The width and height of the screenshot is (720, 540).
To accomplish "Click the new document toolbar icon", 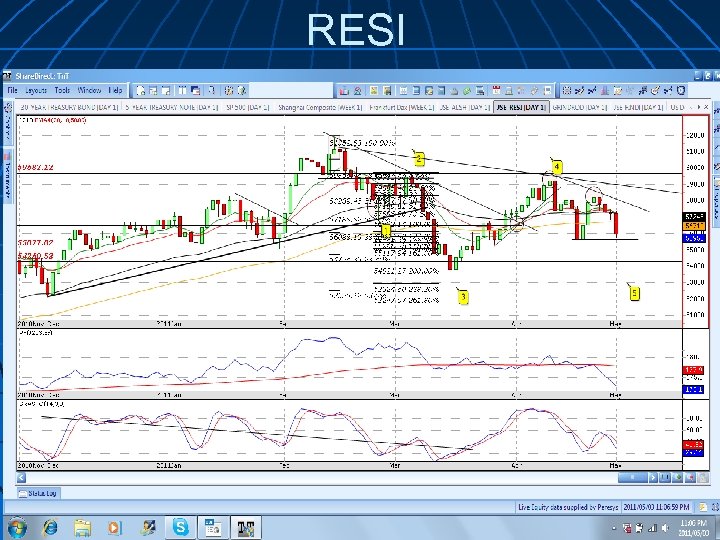I will point(141,90).
